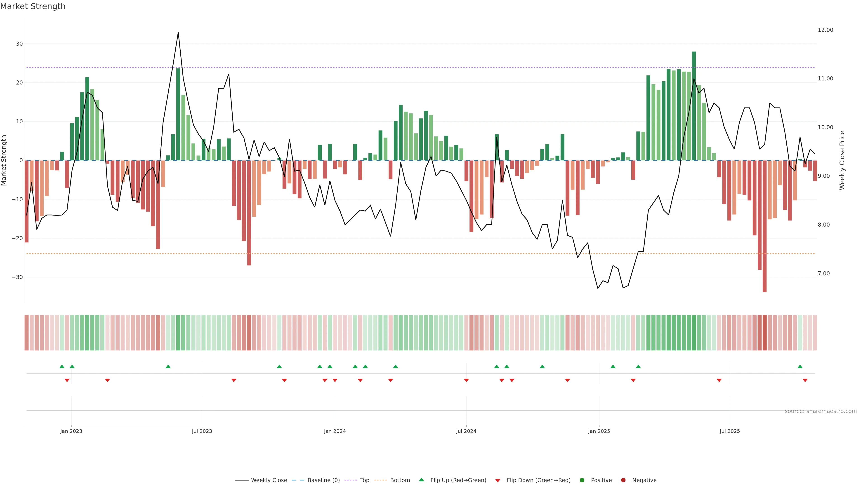
Task: Click the Jan 2024 x-axis label
Action: [335, 431]
